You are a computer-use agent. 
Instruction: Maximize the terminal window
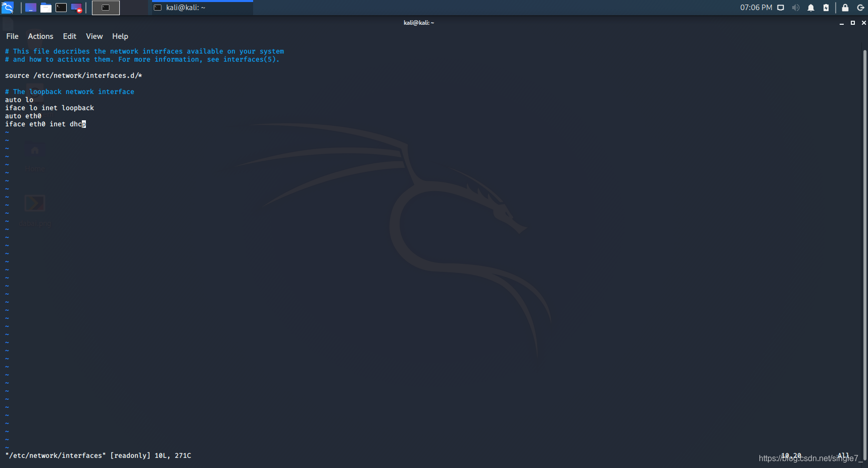pos(853,23)
